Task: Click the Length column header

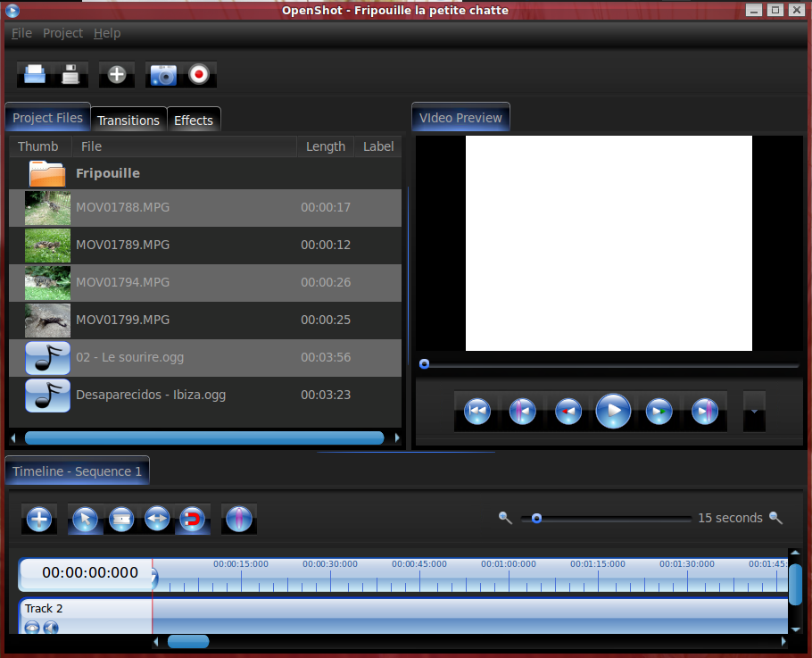Action: coord(325,146)
